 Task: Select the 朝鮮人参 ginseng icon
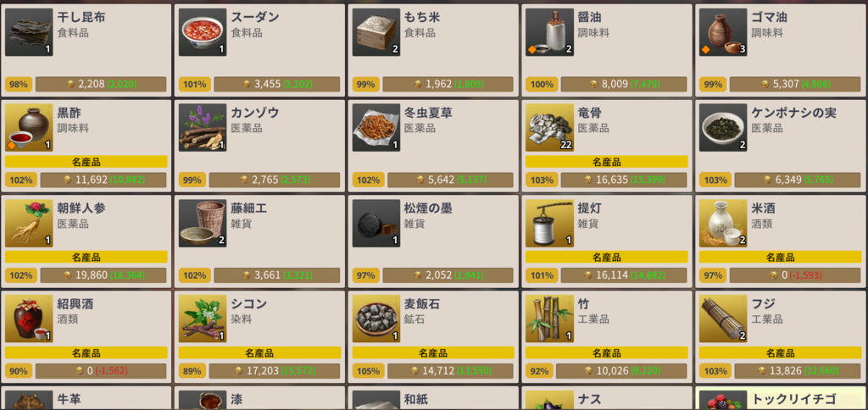tap(29, 224)
